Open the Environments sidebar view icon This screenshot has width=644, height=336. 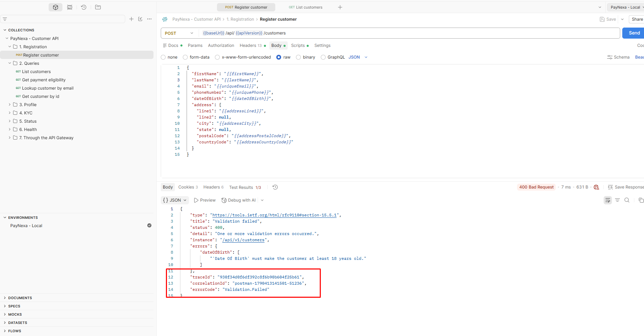click(70, 7)
